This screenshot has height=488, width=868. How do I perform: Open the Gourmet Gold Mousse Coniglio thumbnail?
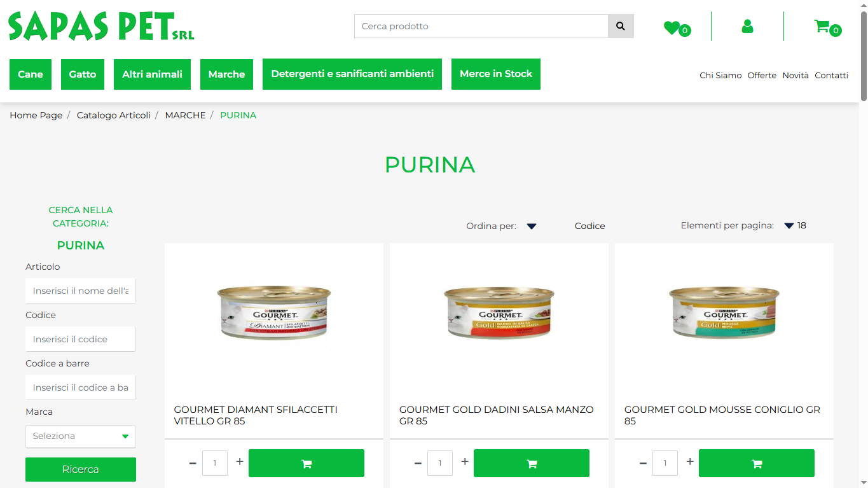(724, 312)
